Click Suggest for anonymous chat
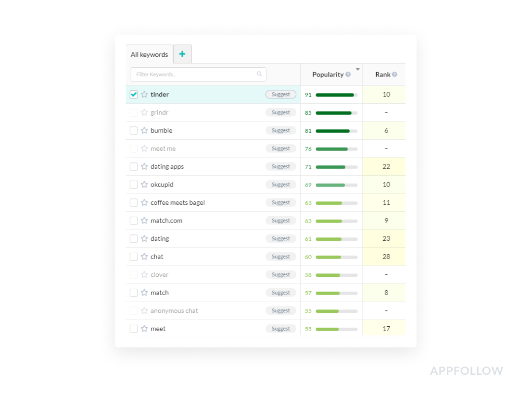 [x=280, y=310]
